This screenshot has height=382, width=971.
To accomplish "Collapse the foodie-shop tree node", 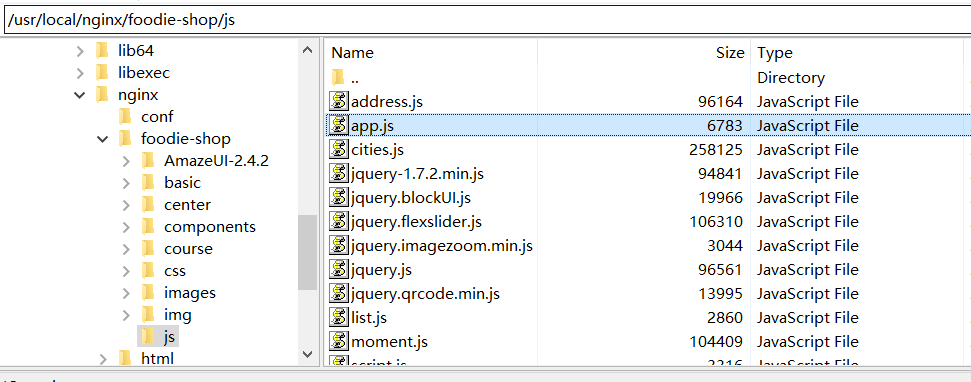I will [x=103, y=139].
